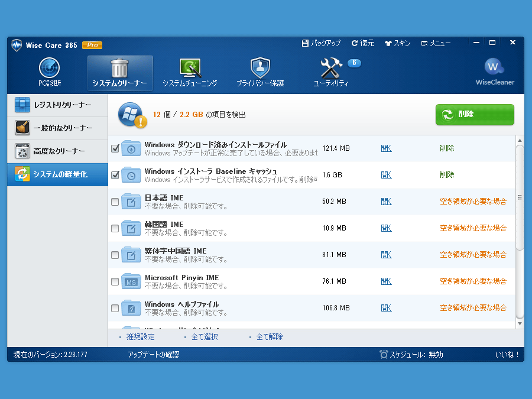532x399 pixels.
Task: Click the いいね！ like link
Action: (x=507, y=355)
